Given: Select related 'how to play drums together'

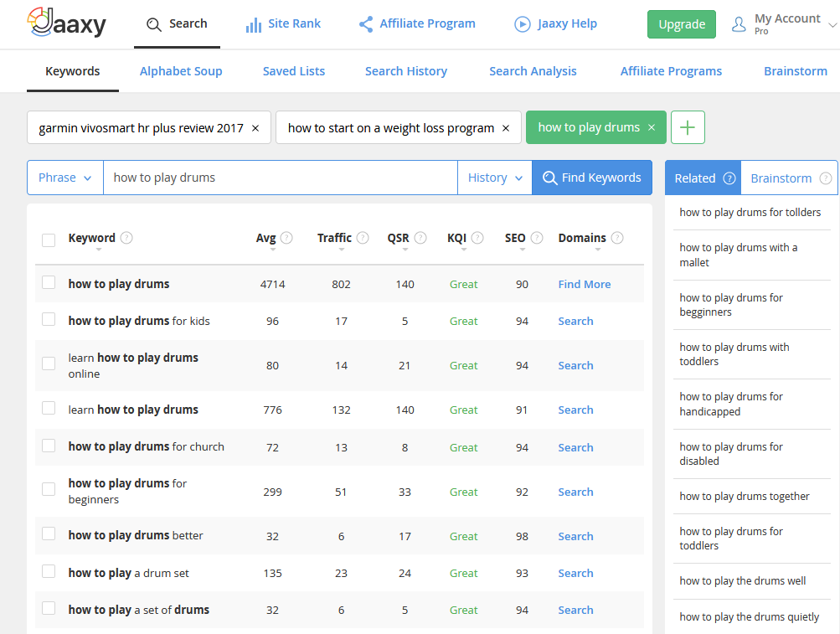Looking at the screenshot, I should coord(745,497).
